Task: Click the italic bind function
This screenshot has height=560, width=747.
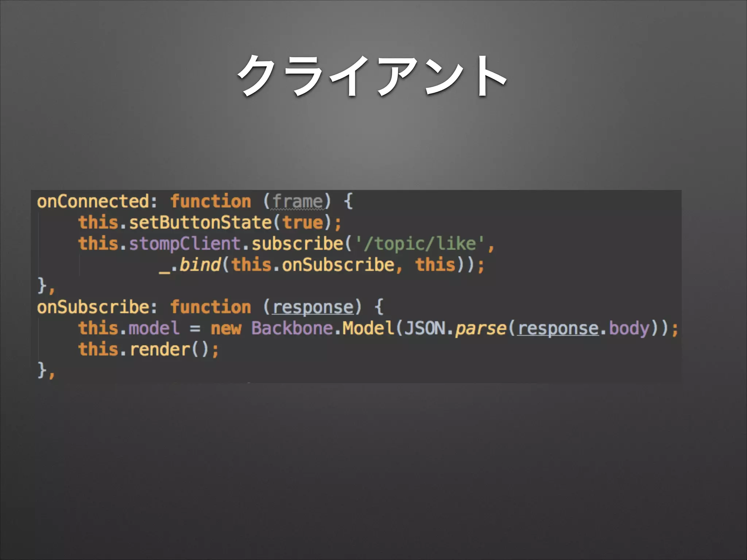Action: pos(200,265)
